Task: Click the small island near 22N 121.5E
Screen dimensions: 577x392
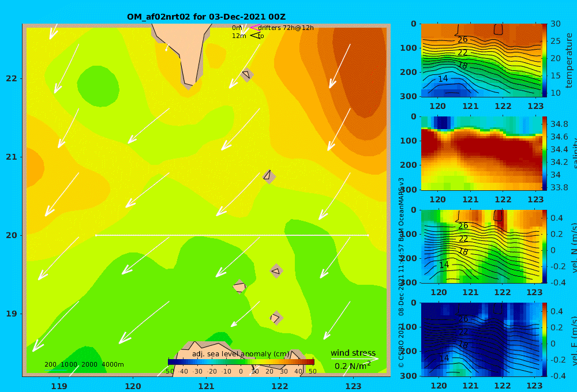Action: pos(246,74)
